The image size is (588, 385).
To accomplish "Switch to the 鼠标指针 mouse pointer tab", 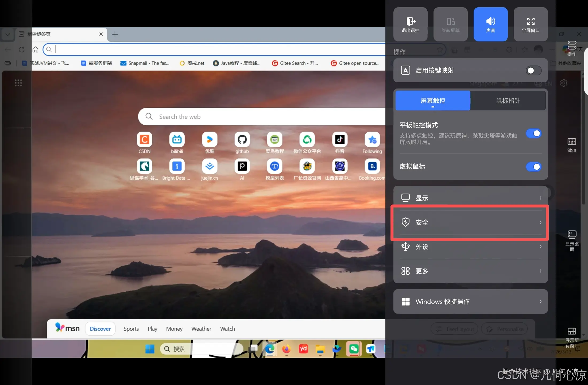I will pos(508,101).
